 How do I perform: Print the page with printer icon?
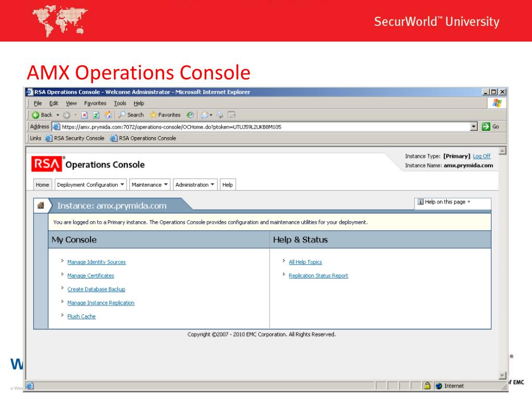point(220,115)
